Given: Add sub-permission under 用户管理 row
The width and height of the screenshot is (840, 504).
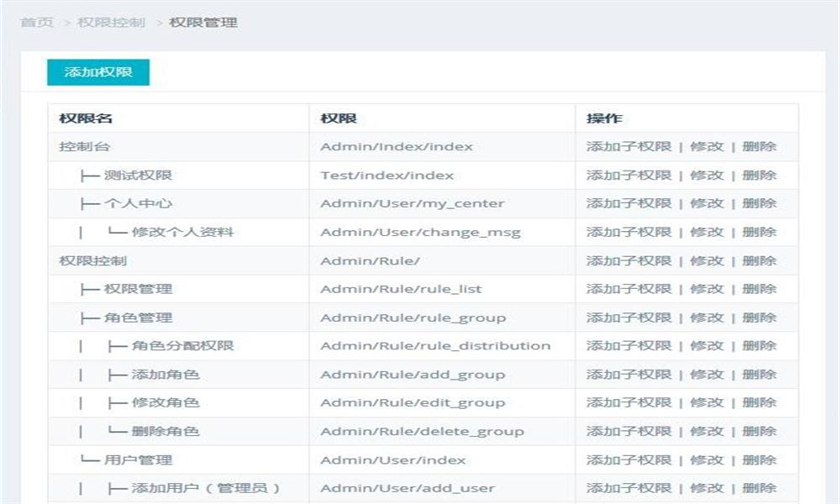Looking at the screenshot, I should [628, 459].
